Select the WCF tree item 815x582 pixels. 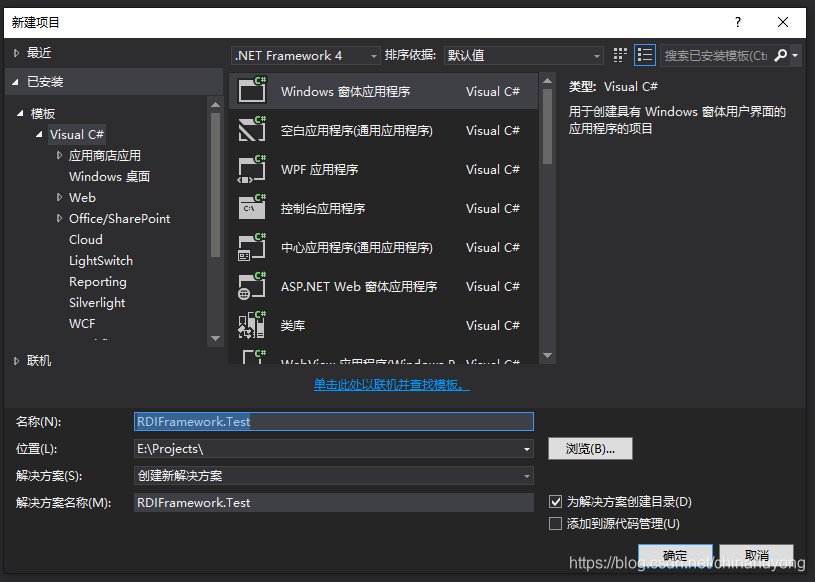tap(82, 324)
